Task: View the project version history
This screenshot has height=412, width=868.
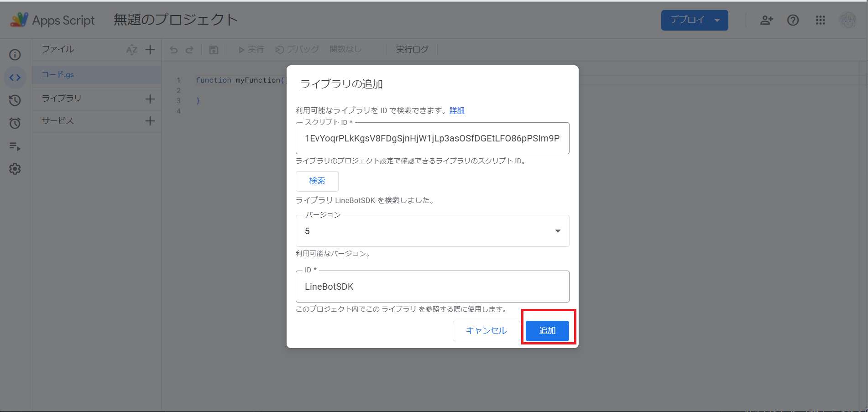Action: tap(15, 100)
